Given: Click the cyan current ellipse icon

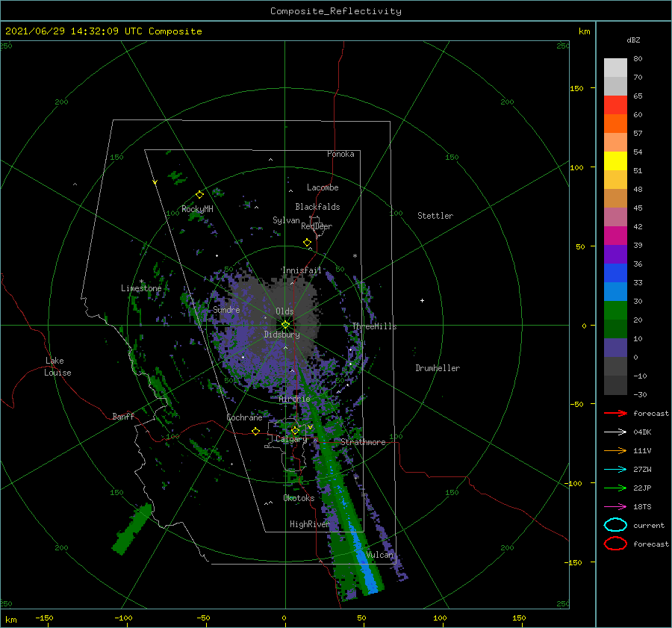Looking at the screenshot, I should click(615, 525).
